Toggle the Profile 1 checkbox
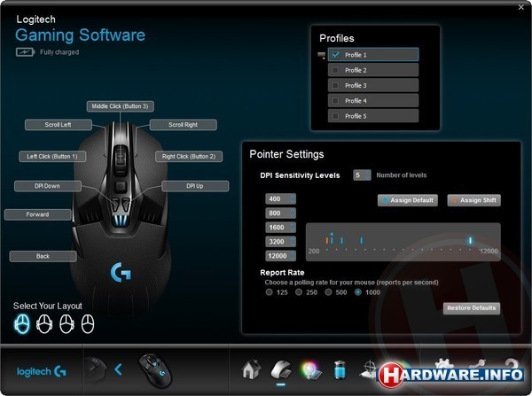The image size is (532, 396). tap(335, 55)
